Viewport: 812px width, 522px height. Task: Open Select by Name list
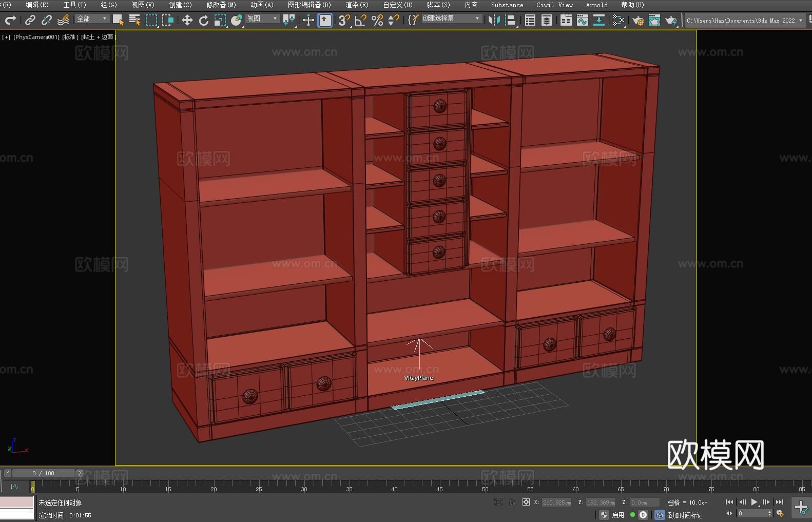[x=134, y=20]
